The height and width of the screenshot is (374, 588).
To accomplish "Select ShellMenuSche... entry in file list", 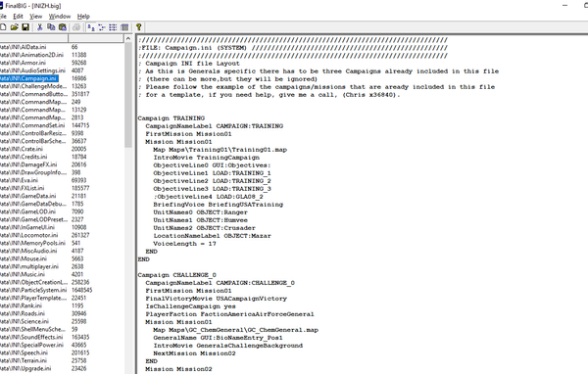I will pyautogui.click(x=33, y=329).
